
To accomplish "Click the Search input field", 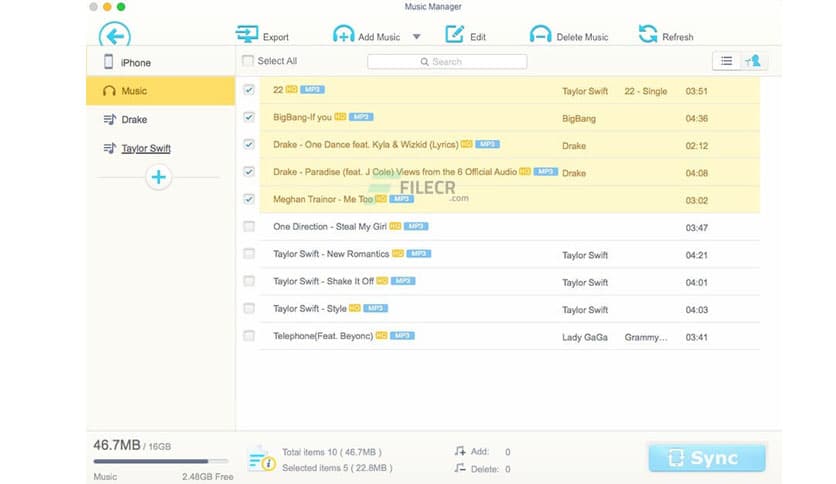I will 447,62.
